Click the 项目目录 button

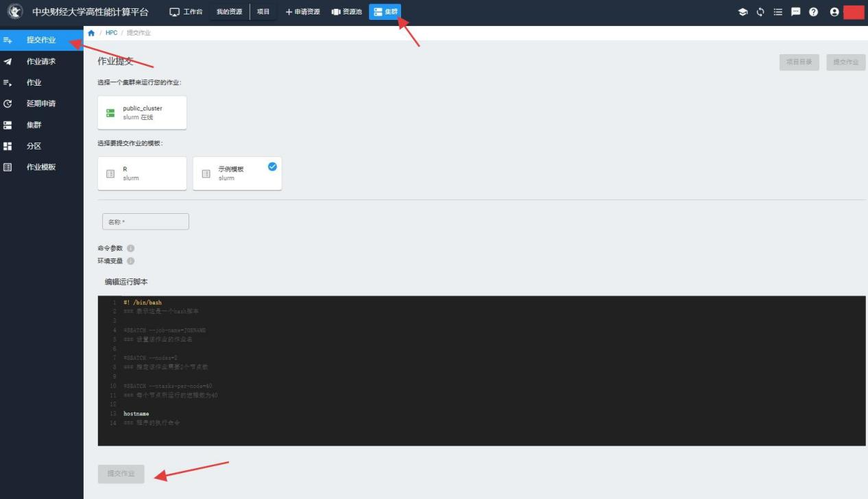(x=799, y=62)
